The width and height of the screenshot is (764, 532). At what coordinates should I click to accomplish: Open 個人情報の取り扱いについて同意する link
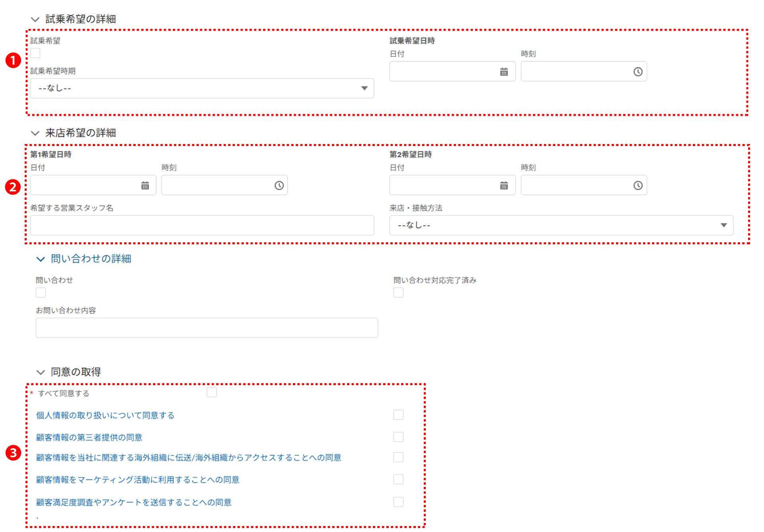[105, 415]
